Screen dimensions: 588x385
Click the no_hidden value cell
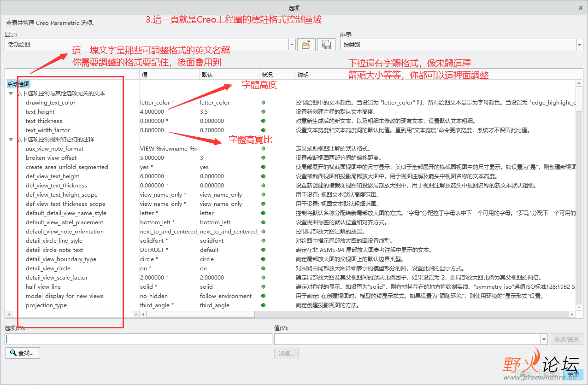click(x=154, y=296)
